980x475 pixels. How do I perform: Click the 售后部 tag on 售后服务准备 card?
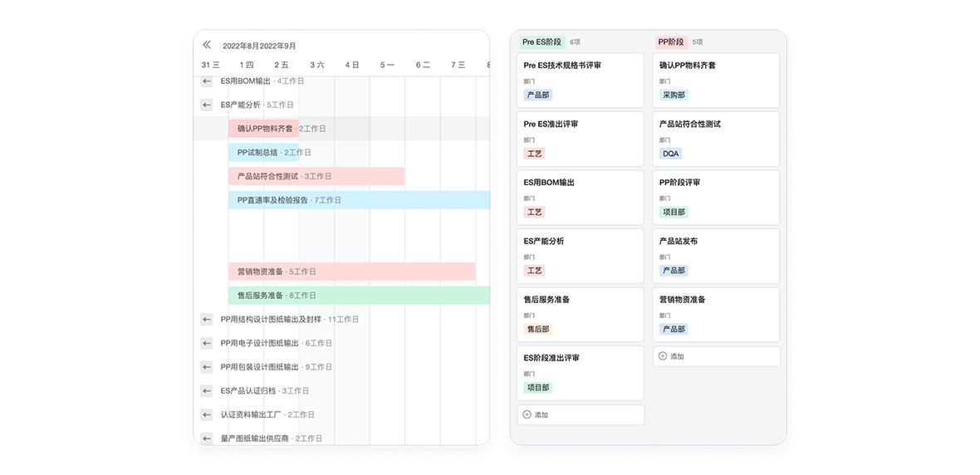point(537,329)
